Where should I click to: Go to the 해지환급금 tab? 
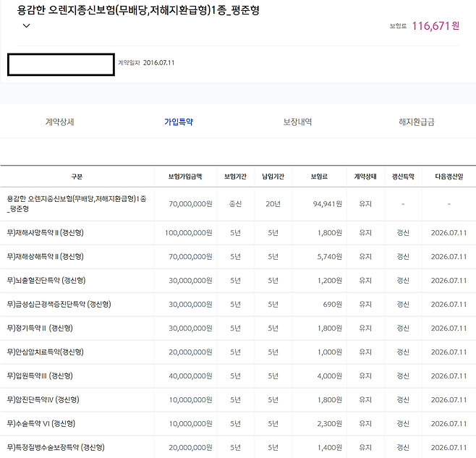coord(417,122)
